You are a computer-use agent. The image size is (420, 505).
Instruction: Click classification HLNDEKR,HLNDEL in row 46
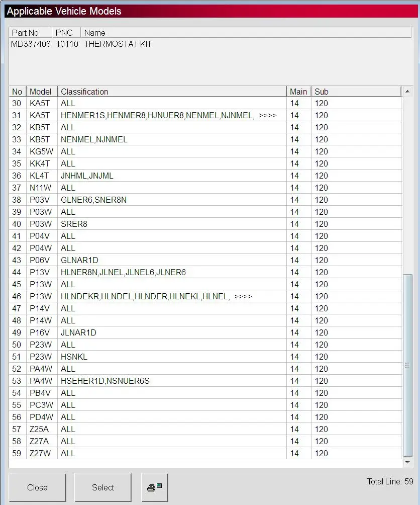145,296
